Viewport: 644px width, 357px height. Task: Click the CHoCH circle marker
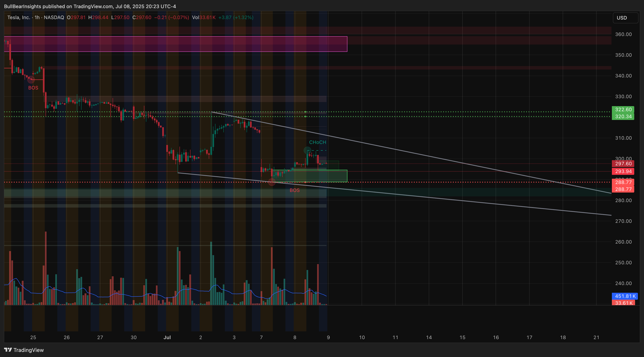(307, 150)
